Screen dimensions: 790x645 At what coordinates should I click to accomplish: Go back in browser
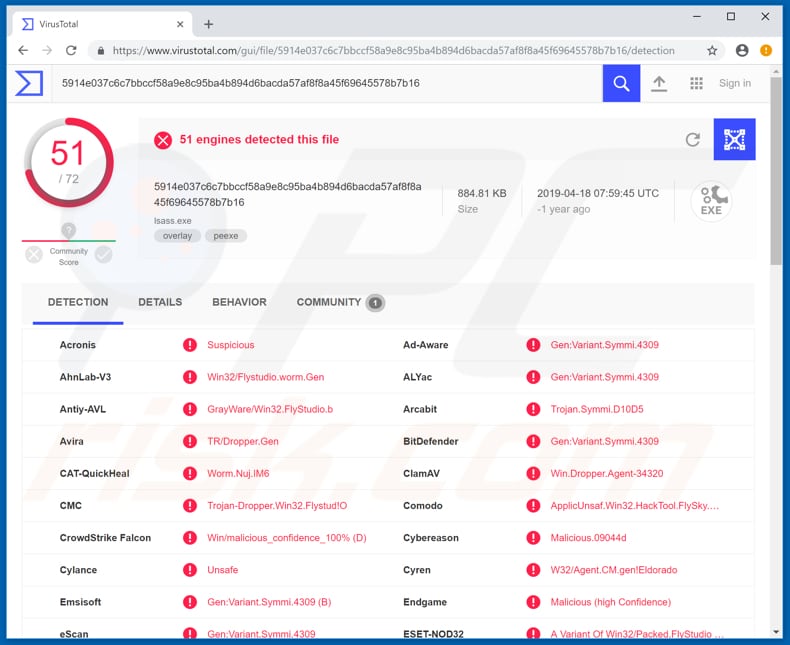(x=23, y=50)
